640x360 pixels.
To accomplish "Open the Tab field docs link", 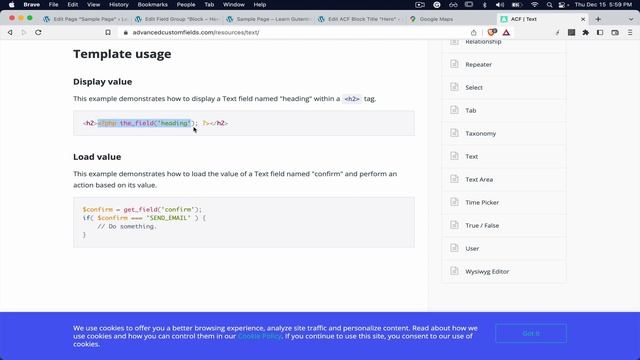I will click(x=471, y=110).
